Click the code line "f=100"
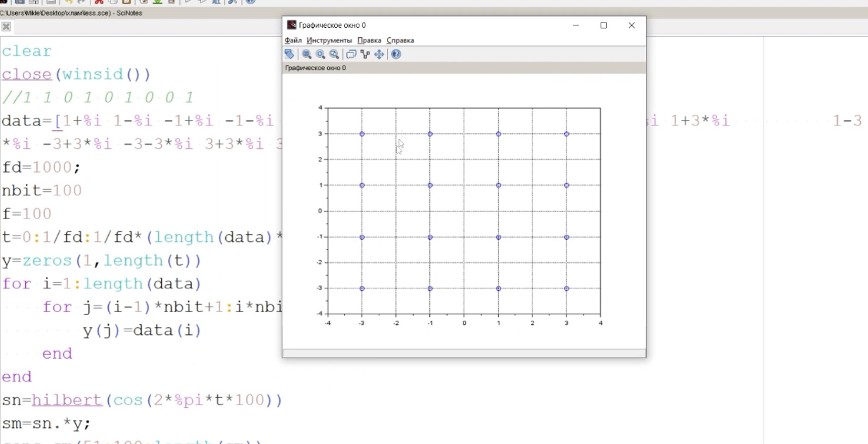The image size is (868, 444). click(x=27, y=214)
